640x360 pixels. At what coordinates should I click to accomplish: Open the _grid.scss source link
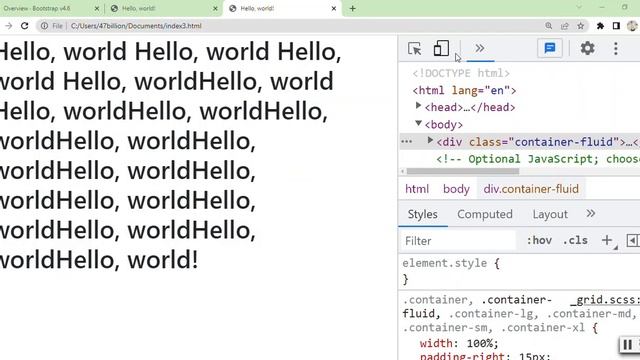coord(605,300)
